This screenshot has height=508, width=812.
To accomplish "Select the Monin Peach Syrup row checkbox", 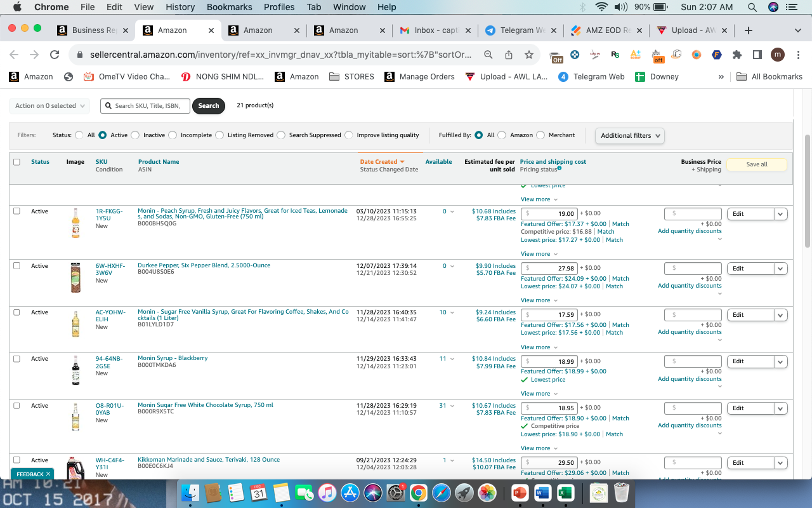I will (x=16, y=211).
